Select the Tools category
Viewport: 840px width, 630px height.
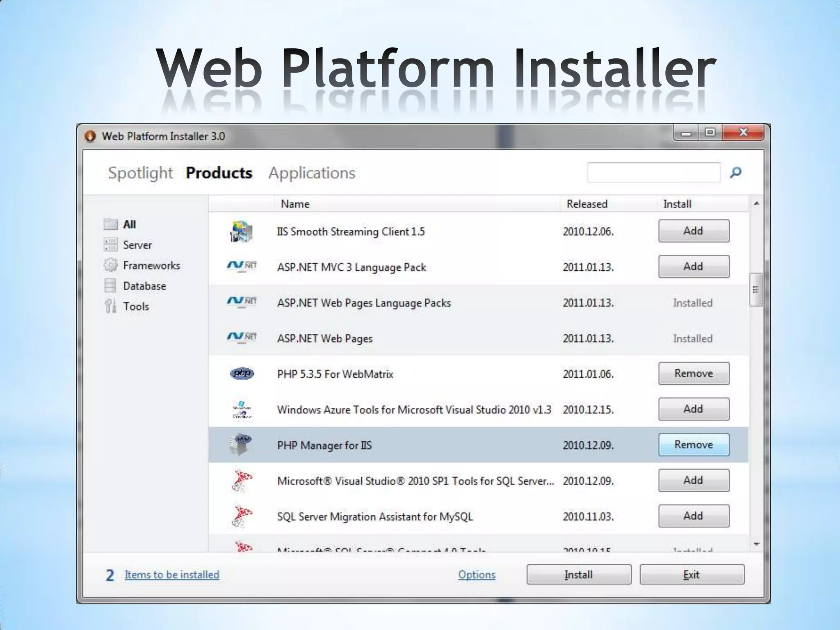136,306
